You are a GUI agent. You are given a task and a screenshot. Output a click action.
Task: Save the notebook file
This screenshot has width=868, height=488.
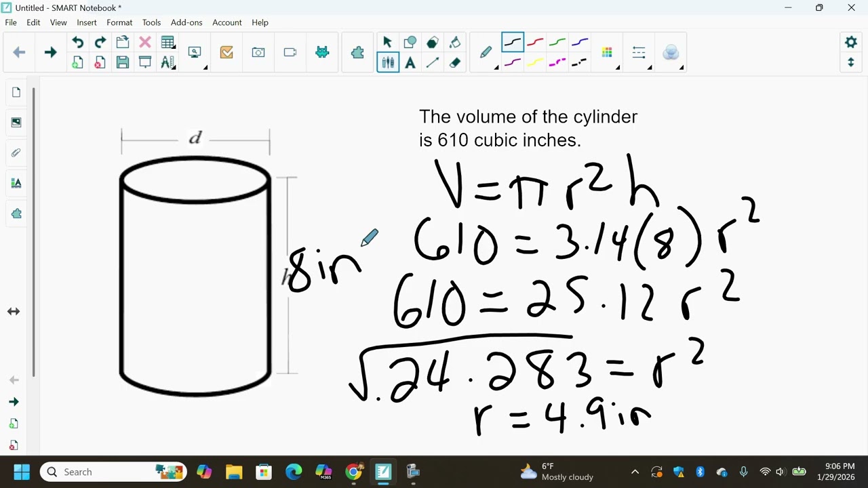(x=122, y=63)
